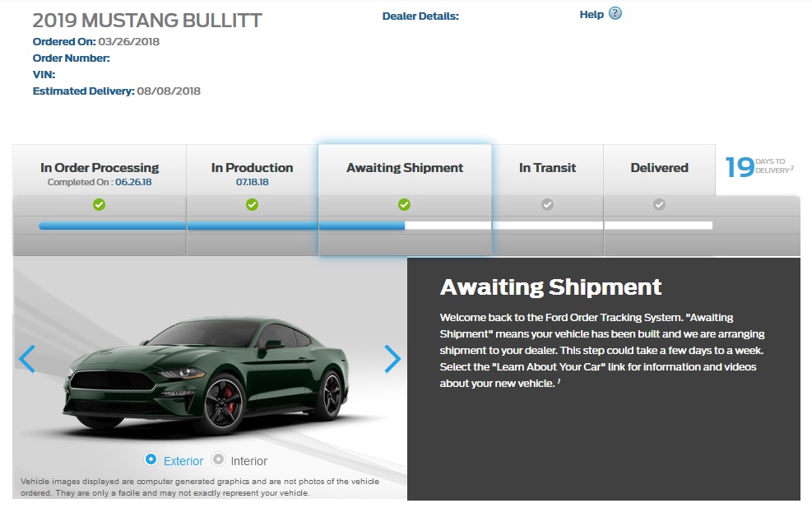Screen dimensions: 812x508
Task: Click the production date 07.18.18
Action: pyautogui.click(x=253, y=182)
